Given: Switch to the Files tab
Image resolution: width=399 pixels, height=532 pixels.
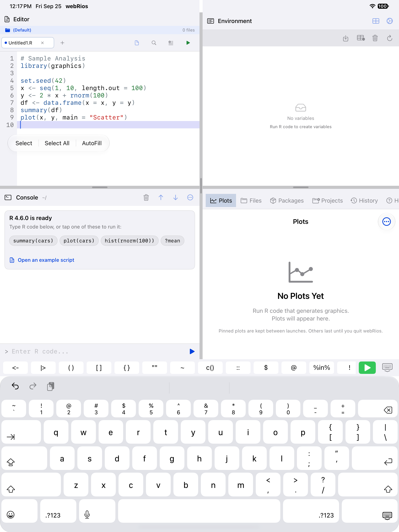Looking at the screenshot, I should [x=251, y=201].
